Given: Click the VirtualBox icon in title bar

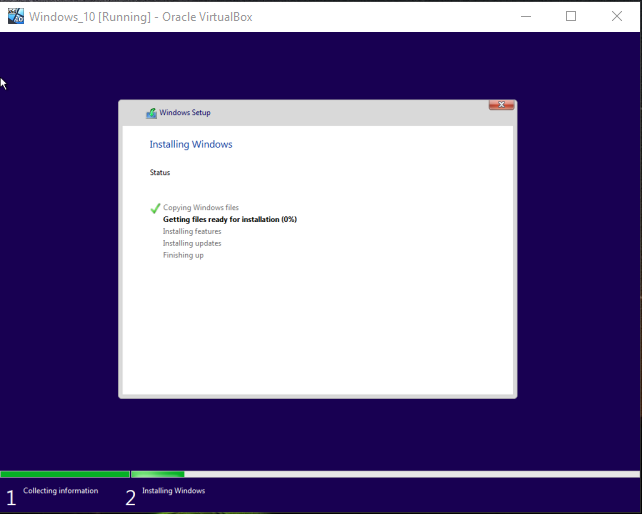Looking at the screenshot, I should coord(15,16).
